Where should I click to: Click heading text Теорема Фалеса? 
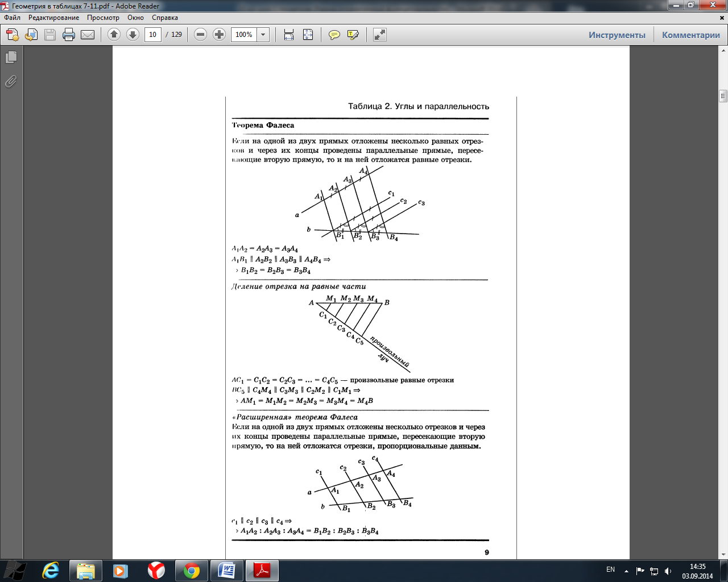[x=263, y=125]
